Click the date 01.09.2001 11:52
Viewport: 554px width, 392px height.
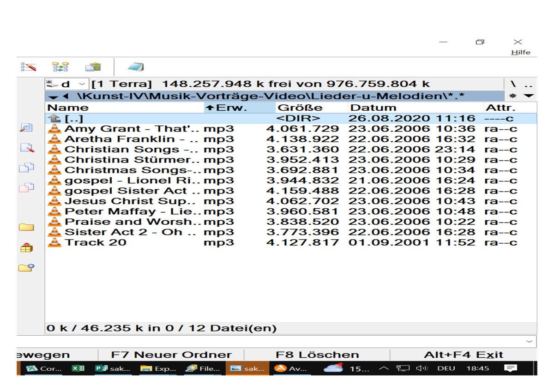(x=412, y=242)
